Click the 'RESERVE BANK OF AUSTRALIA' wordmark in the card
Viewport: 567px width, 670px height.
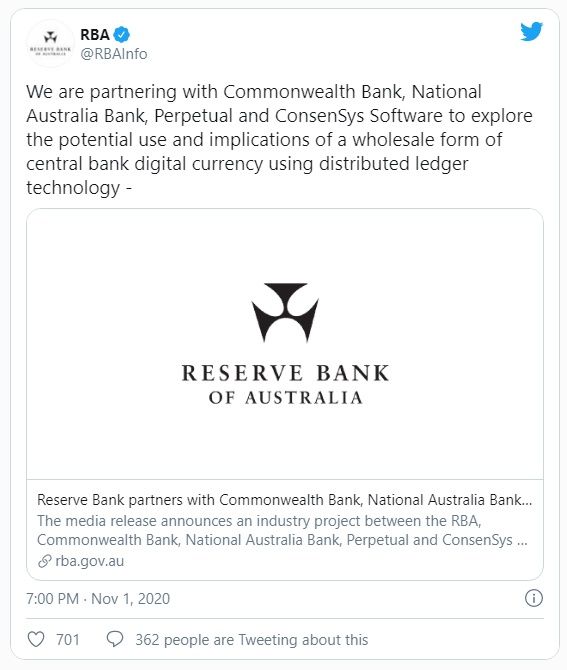coord(285,385)
